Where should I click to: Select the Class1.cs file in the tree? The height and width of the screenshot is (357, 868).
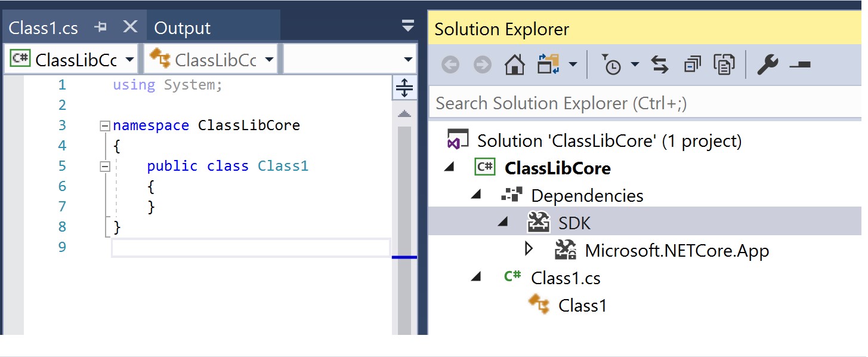tap(566, 278)
